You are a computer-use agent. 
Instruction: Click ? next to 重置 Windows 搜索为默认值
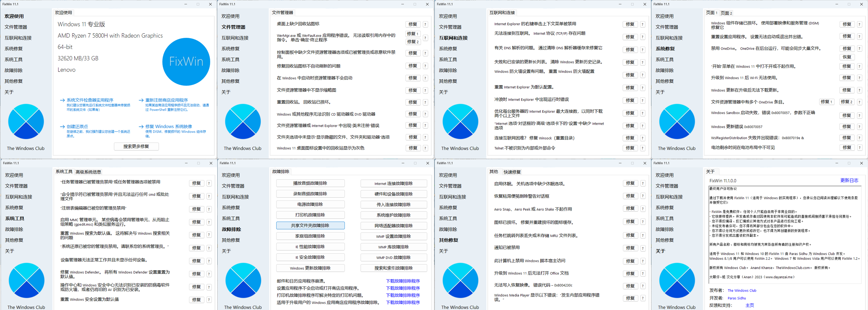(x=209, y=235)
